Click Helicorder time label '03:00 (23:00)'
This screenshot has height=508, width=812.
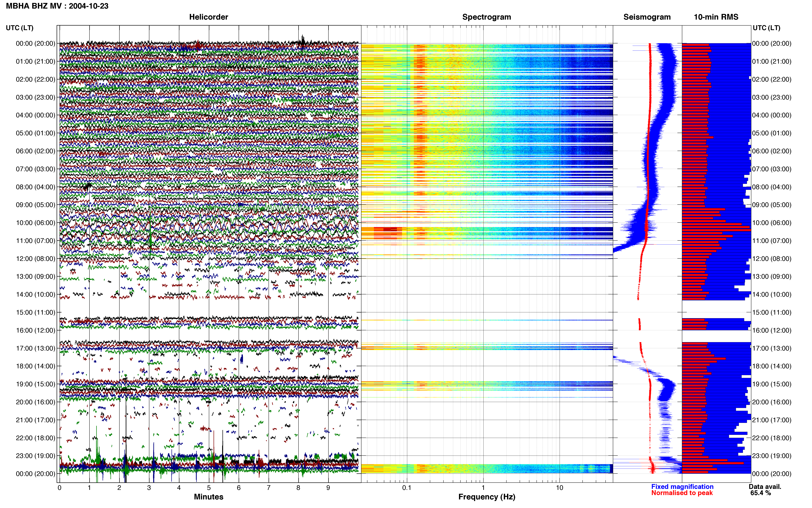pos(36,97)
